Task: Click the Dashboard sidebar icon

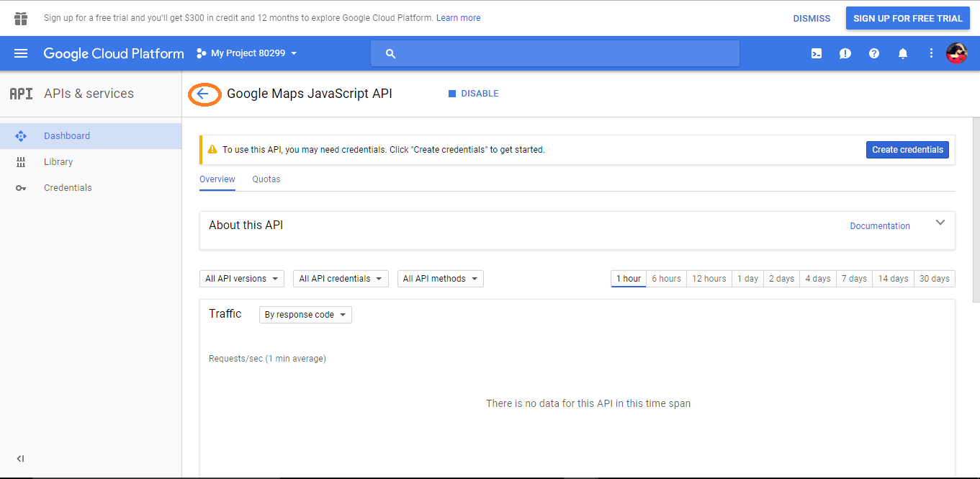Action: (21, 136)
